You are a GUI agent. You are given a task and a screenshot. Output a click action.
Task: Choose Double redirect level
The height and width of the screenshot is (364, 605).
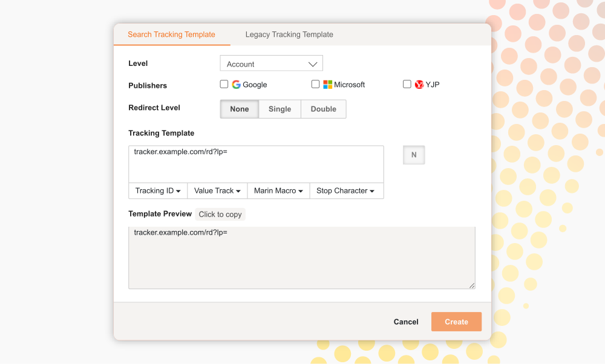(323, 109)
